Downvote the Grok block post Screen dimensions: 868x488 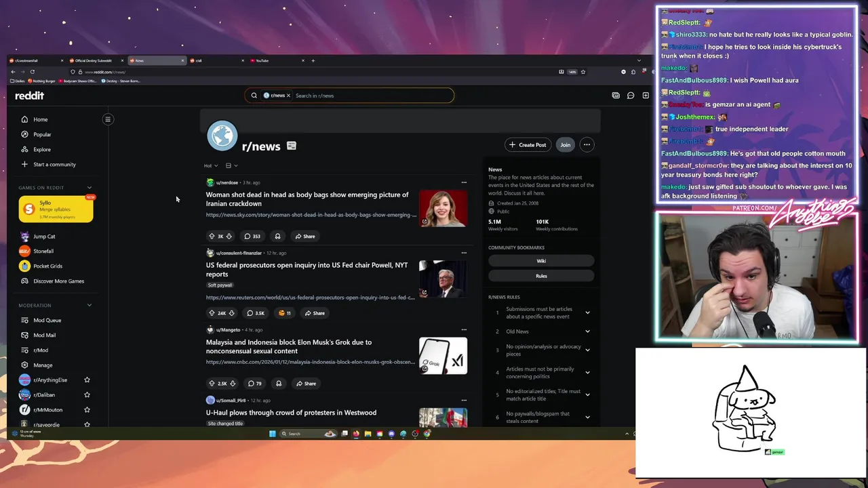(233, 384)
